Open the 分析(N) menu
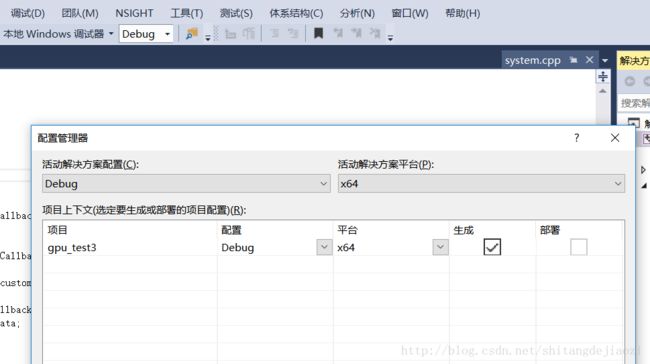Screen dimensions: 650x364 pyautogui.click(x=357, y=13)
